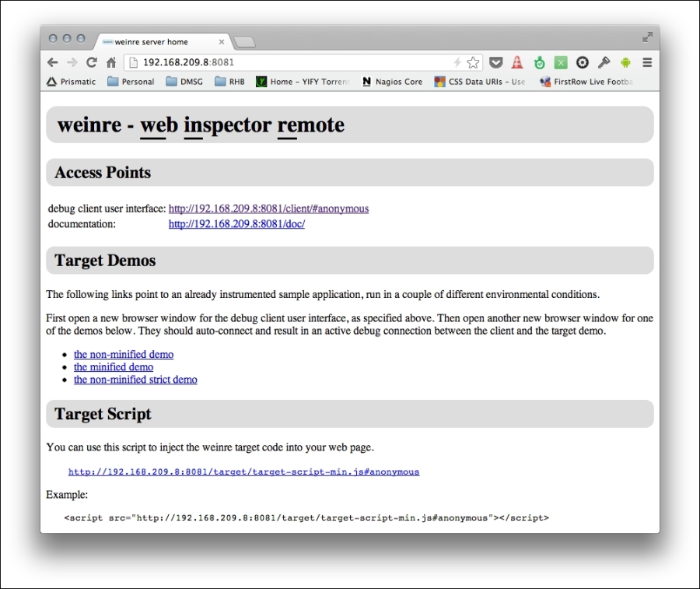Screen dimensions: 700x589
Task: Click the lightning bolt icon in address bar
Action: click(457, 62)
